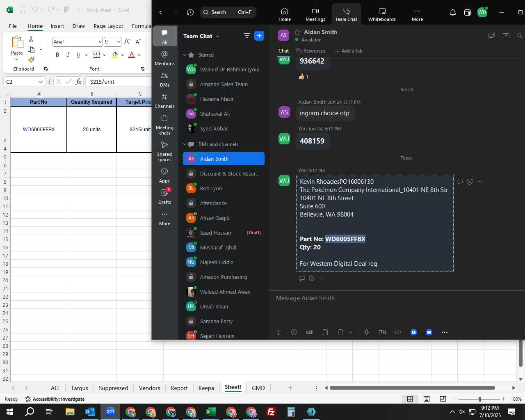This screenshot has width=525, height=420.
Task: Switch Excel to Normal view
Action: pyautogui.click(x=410, y=399)
